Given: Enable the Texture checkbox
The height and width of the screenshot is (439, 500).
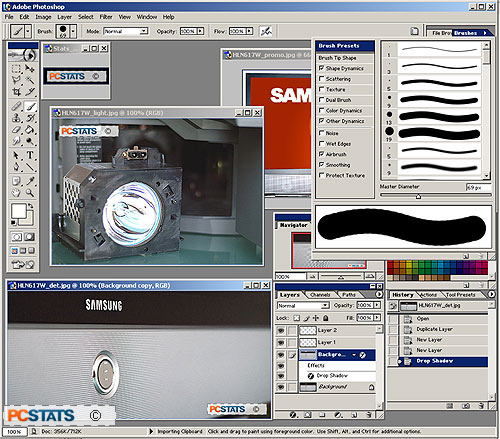Looking at the screenshot, I should [321, 89].
